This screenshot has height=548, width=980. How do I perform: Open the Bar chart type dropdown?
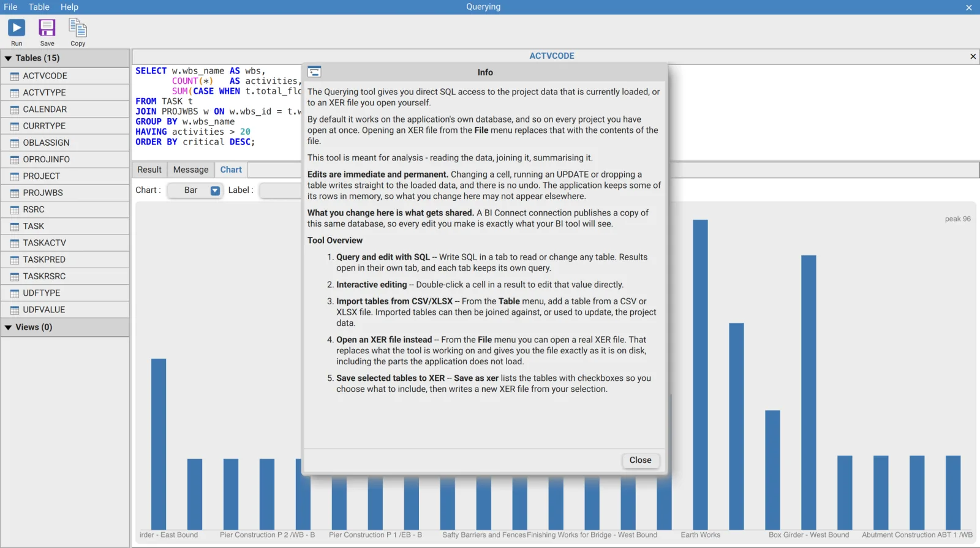click(x=195, y=190)
